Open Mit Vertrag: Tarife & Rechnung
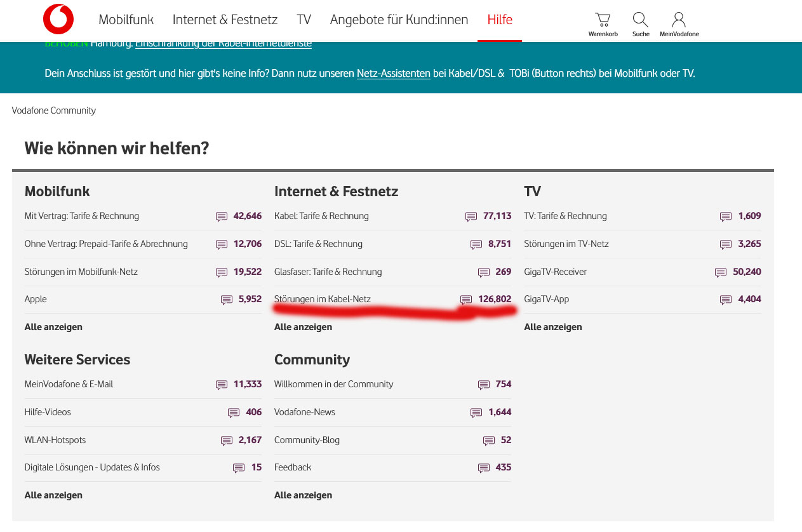Screen dimensions: 802x532 point(82,216)
